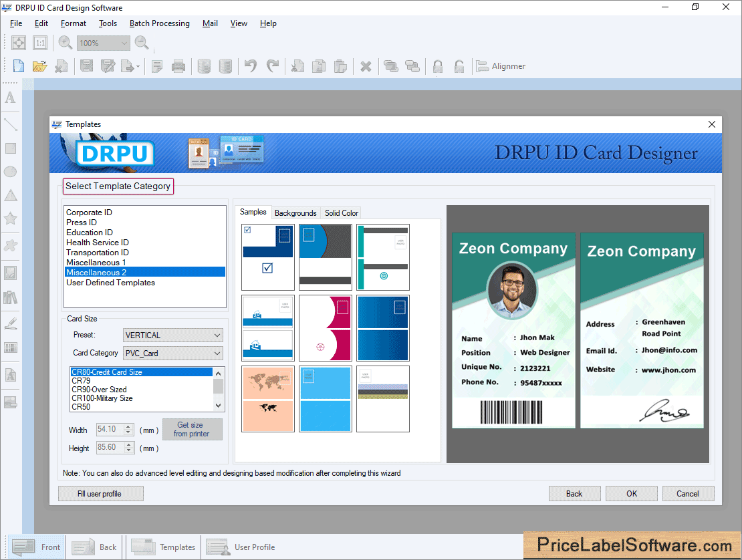Select CR90-Over Sized card size
Viewport: 742px width, 560px height.
coord(102,389)
